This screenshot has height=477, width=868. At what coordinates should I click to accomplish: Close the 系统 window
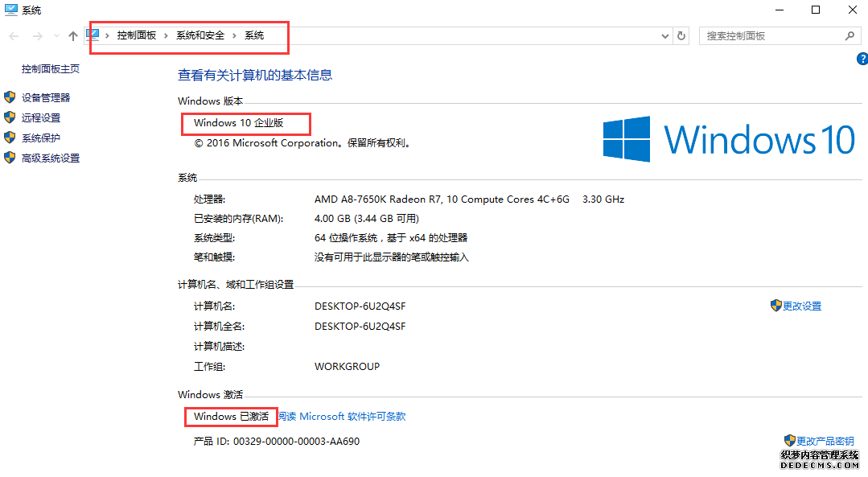[853, 10]
